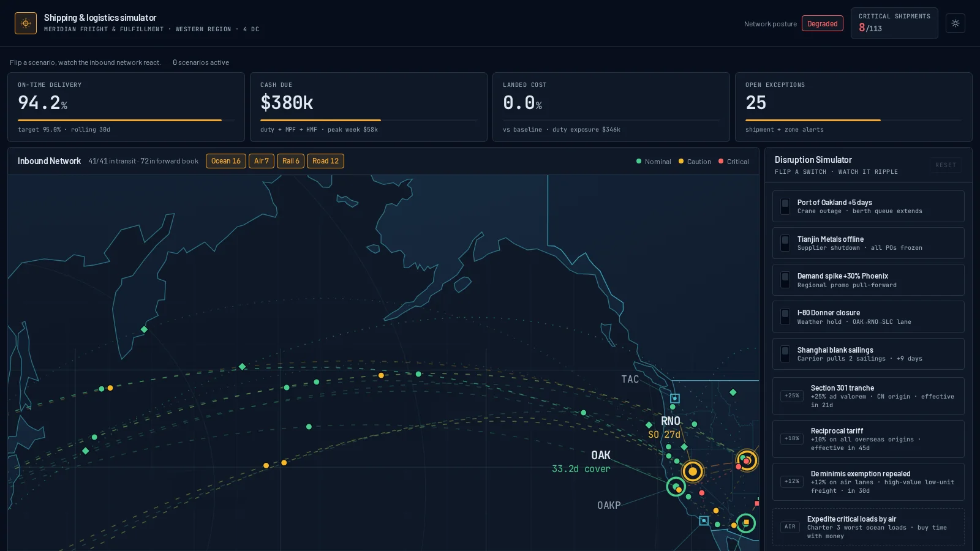Click the OAKP port label
Screen dimensions: 980x551
pyautogui.click(x=609, y=505)
